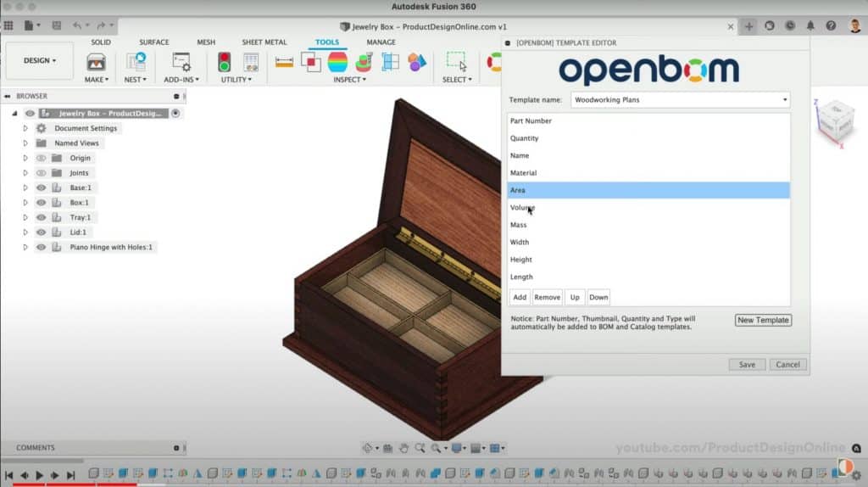Select the Zebra analysis striped icon
This screenshot has width=868, height=487.
pyautogui.click(x=337, y=62)
